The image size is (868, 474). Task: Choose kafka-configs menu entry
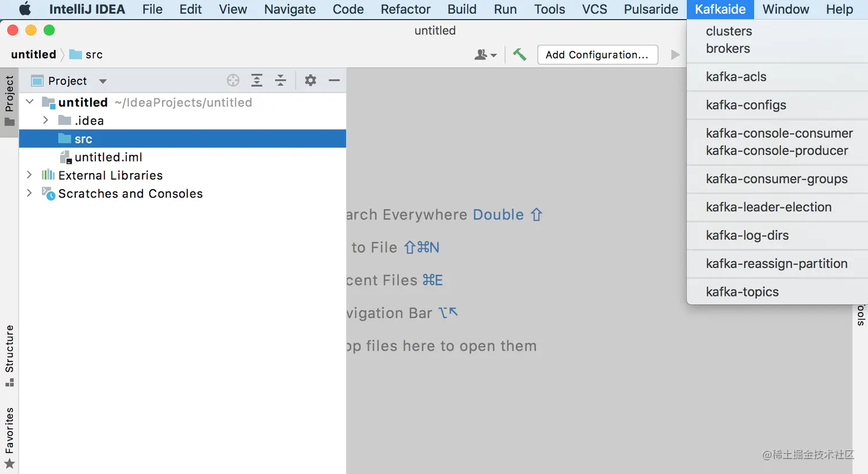point(777,105)
